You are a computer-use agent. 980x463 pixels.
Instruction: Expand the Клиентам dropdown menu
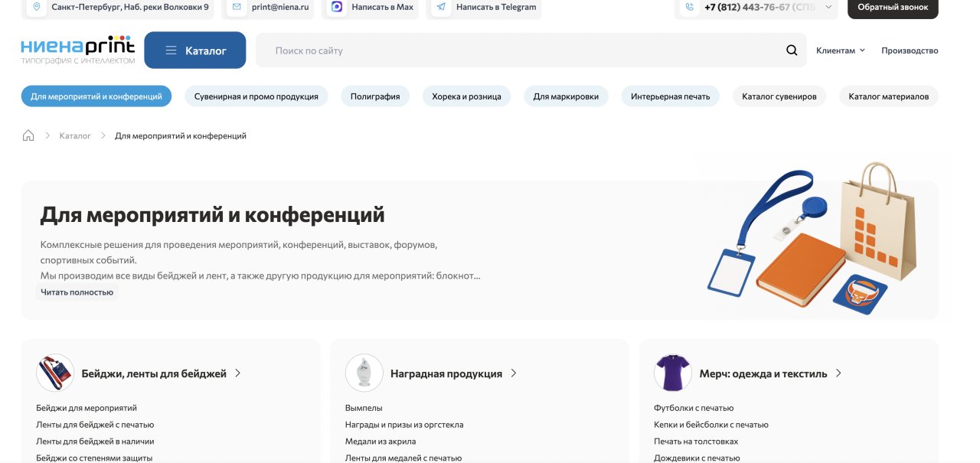(x=841, y=51)
